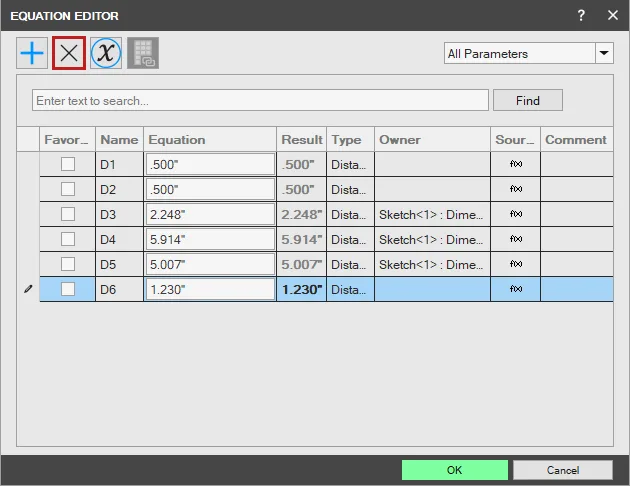The height and width of the screenshot is (486, 630).
Task: Click the D4 owner cell Sketch<1>
Action: tap(432, 239)
